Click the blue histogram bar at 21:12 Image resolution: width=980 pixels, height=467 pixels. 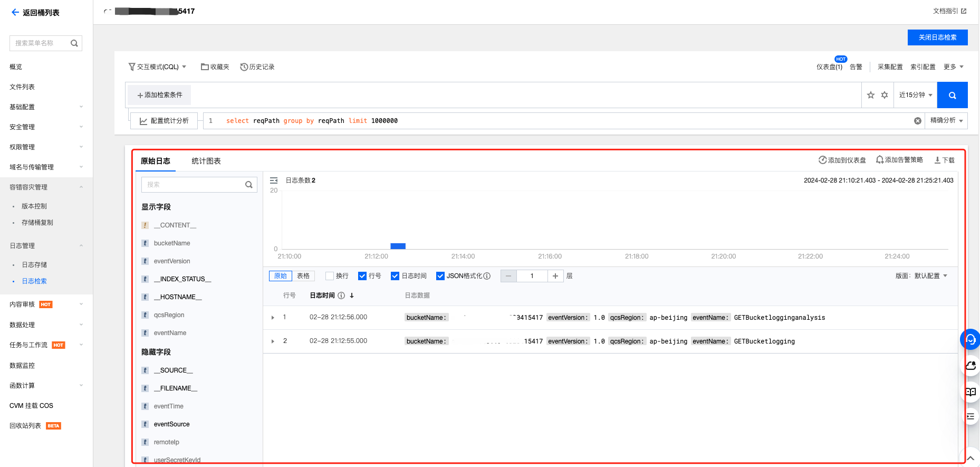[398, 246]
